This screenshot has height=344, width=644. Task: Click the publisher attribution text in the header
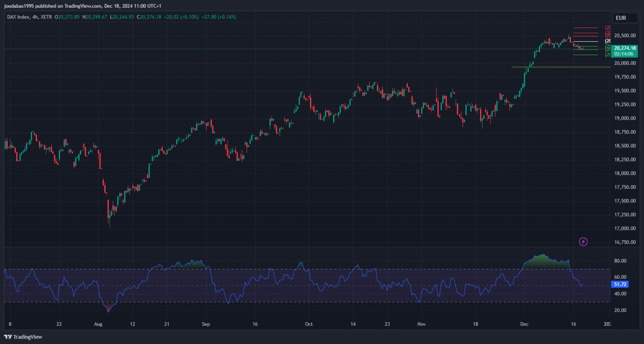[x=83, y=6]
